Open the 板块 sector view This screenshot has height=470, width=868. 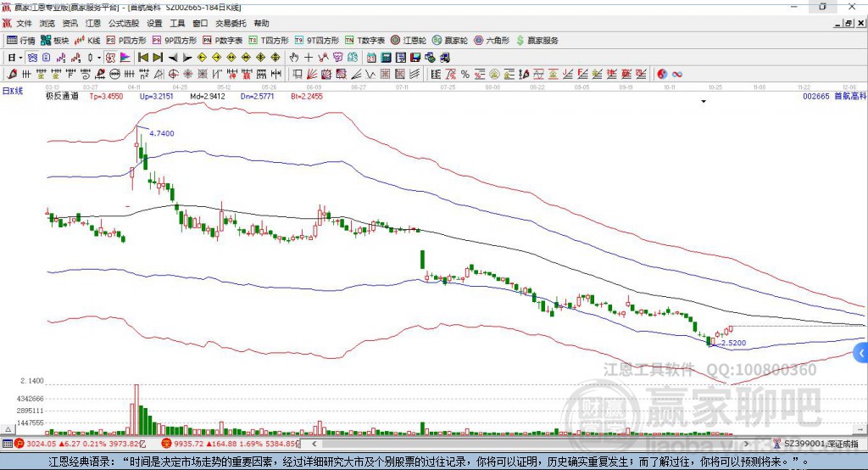click(54, 41)
